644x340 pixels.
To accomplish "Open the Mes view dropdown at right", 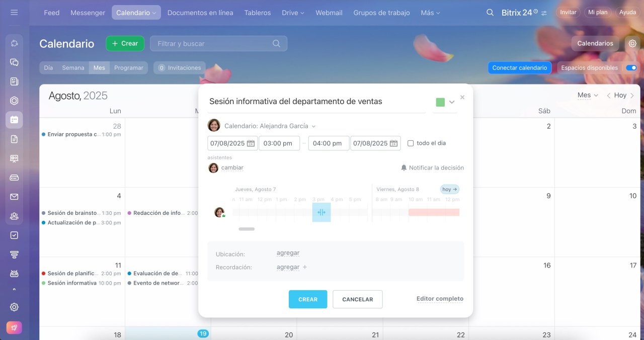I will tap(588, 95).
